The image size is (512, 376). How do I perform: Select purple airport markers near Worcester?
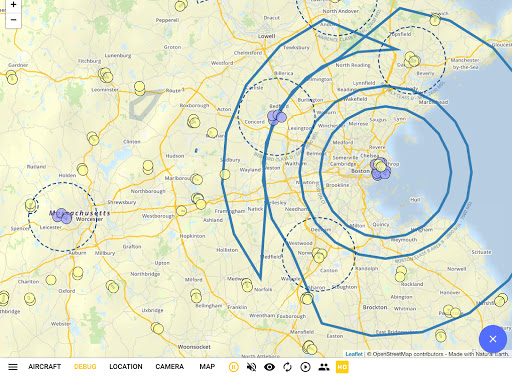point(62,216)
